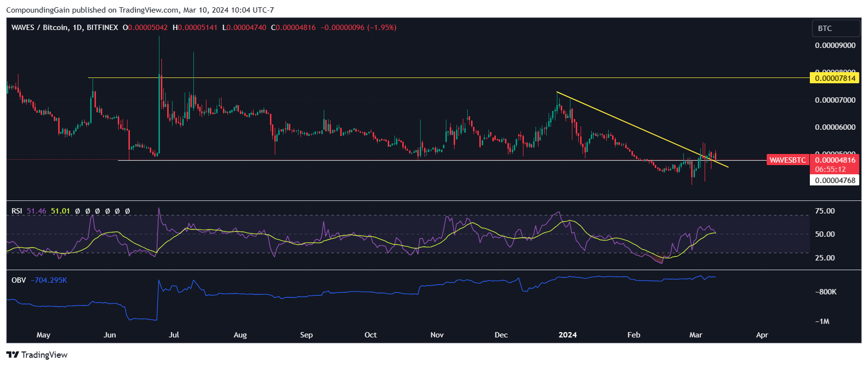Click the 2024 label on time axis

pos(568,335)
